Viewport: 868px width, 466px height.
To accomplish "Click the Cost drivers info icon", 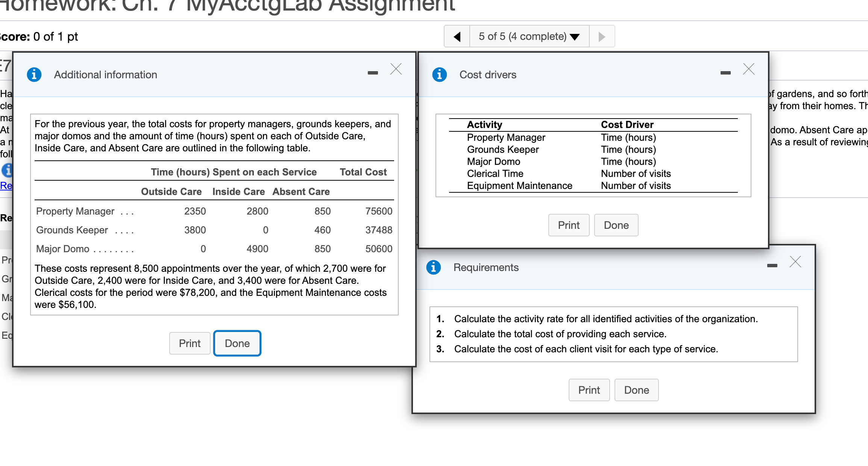I will coord(439,75).
